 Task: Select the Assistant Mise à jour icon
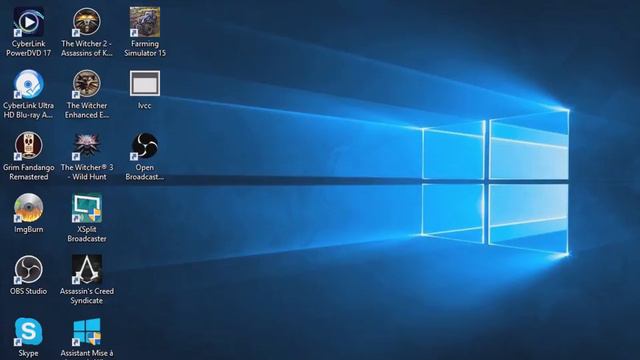click(x=87, y=331)
